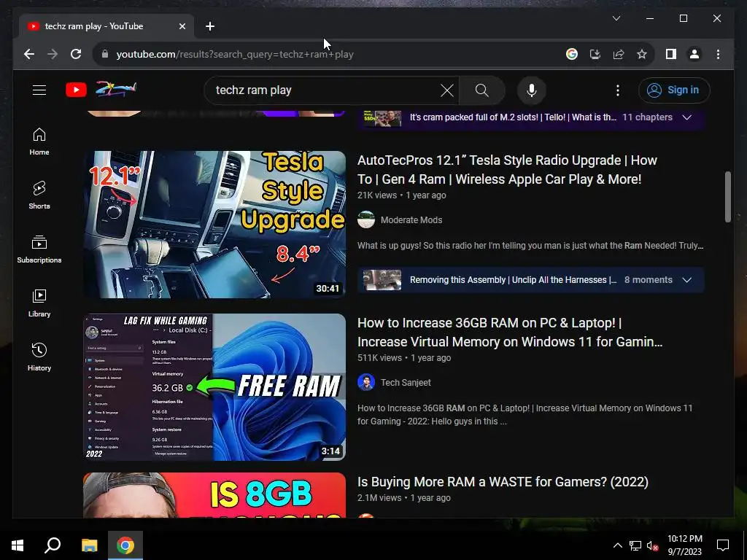Expand the 11 chapters section
This screenshot has width=747, height=560.
coord(686,117)
